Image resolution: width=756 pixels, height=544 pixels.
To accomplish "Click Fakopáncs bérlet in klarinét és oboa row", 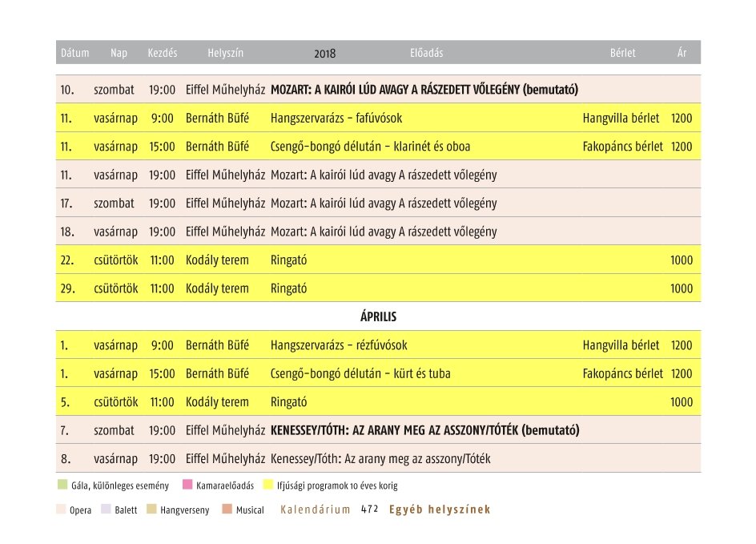I will 622,147.
